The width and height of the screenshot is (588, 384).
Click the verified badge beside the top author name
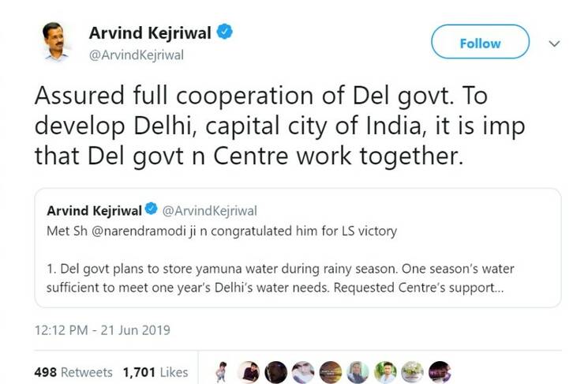pos(225,33)
